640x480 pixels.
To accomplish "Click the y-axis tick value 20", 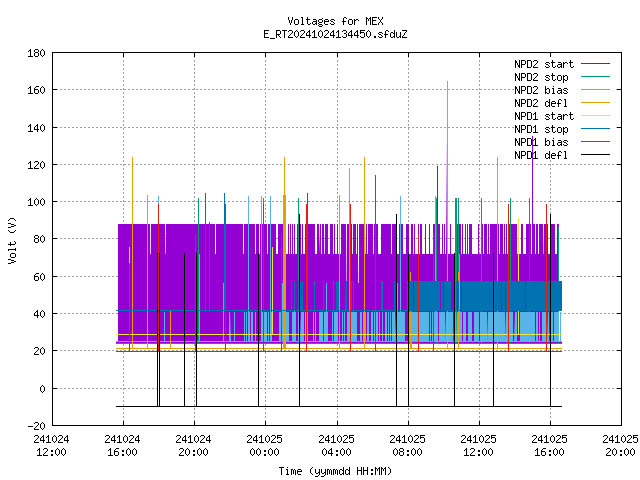I will (39, 351).
